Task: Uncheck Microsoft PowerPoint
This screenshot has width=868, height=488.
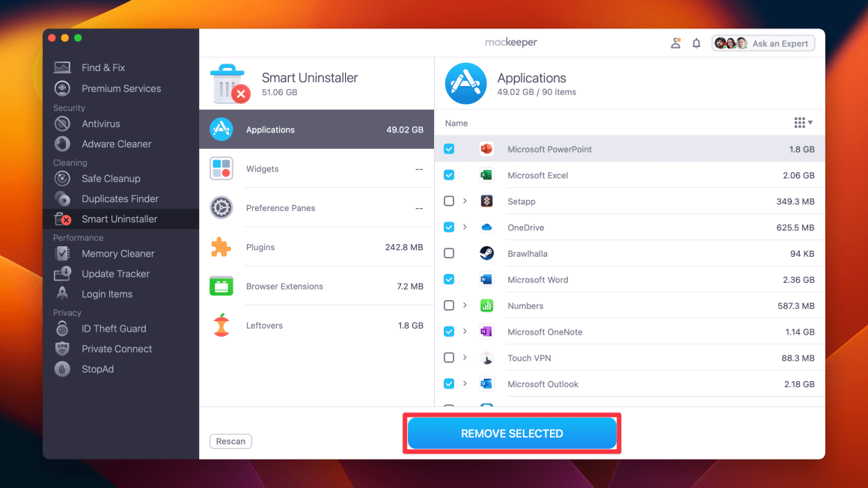Action: [x=449, y=149]
